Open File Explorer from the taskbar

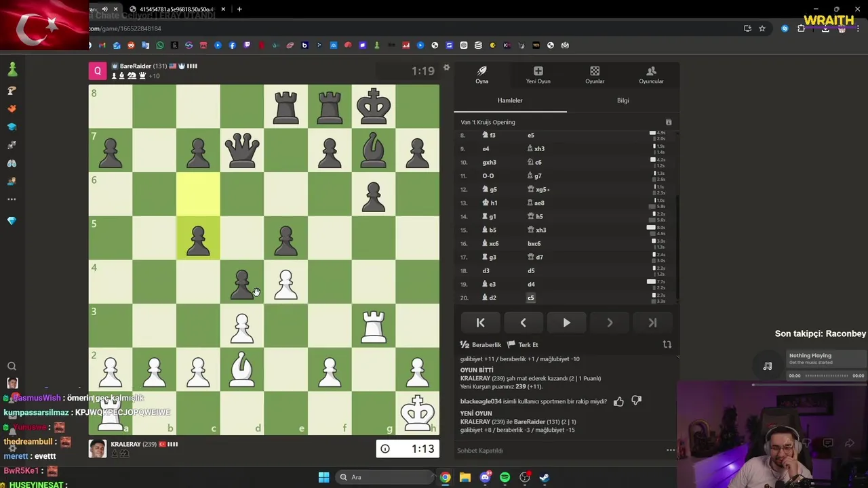465,477
